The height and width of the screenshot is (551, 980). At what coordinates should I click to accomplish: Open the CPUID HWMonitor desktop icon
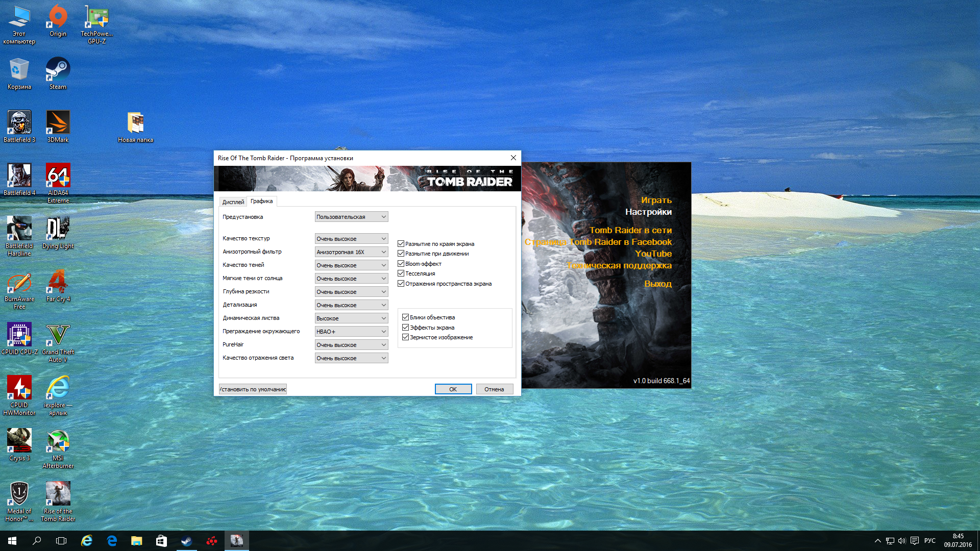(x=19, y=389)
